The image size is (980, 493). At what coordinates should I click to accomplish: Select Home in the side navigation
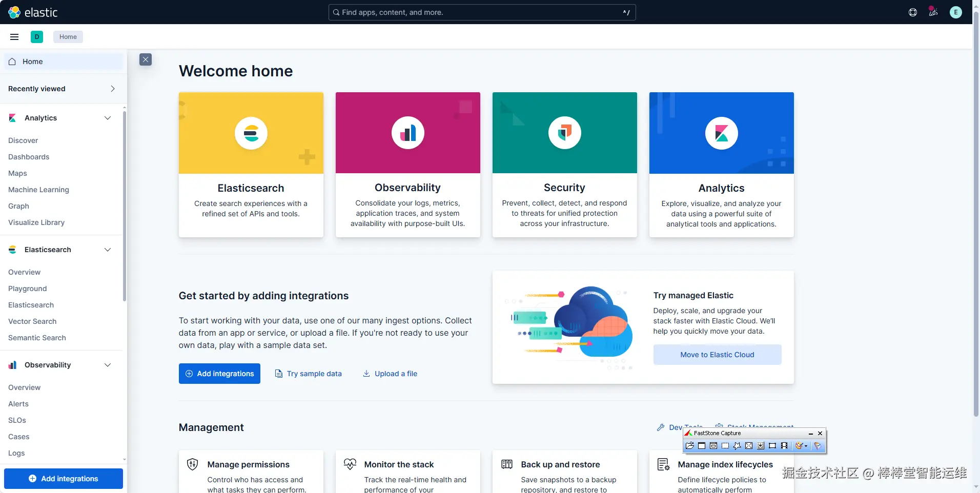tap(64, 61)
